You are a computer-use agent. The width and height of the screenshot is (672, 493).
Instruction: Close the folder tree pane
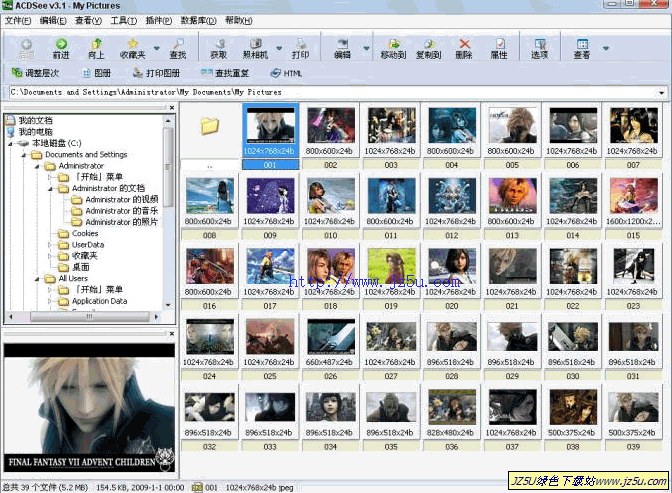point(172,108)
